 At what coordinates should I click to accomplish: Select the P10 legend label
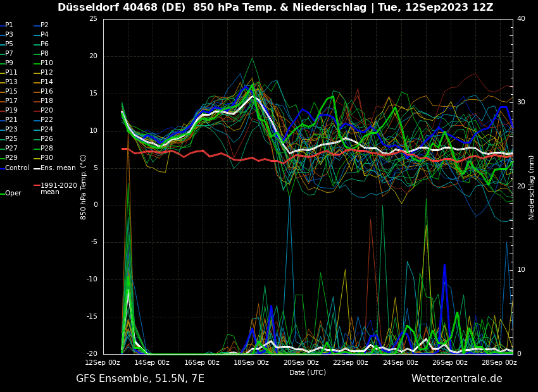[x=47, y=63]
